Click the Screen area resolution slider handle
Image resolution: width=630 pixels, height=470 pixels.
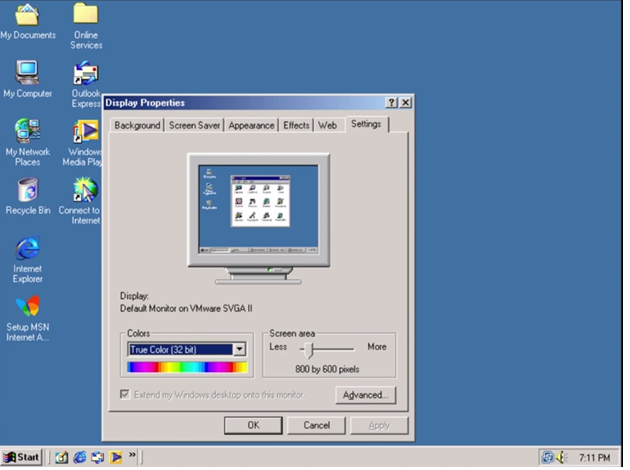311,349
